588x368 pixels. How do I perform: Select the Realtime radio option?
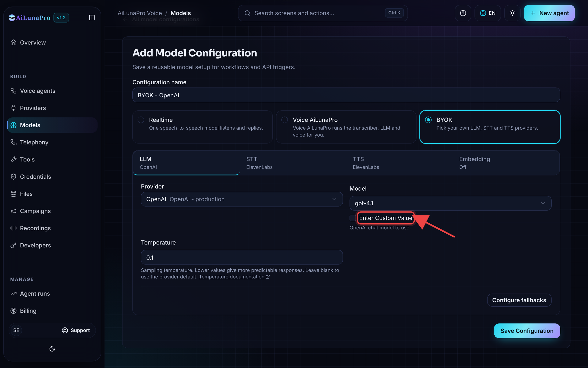coord(141,120)
